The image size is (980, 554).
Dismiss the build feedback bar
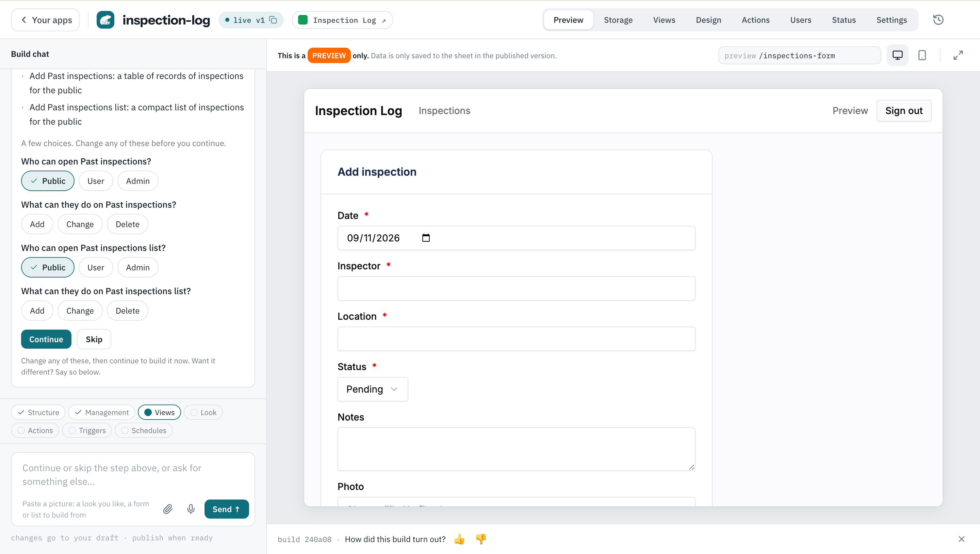(961, 539)
